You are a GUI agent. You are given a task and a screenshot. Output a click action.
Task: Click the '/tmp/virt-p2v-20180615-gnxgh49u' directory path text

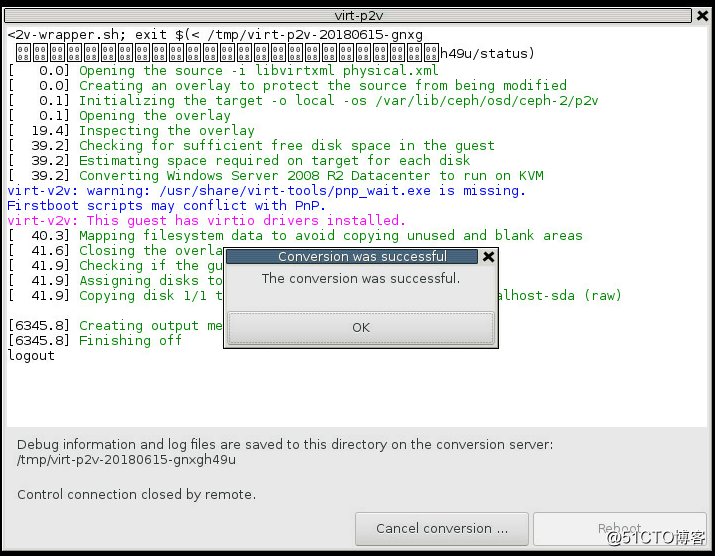126,460
